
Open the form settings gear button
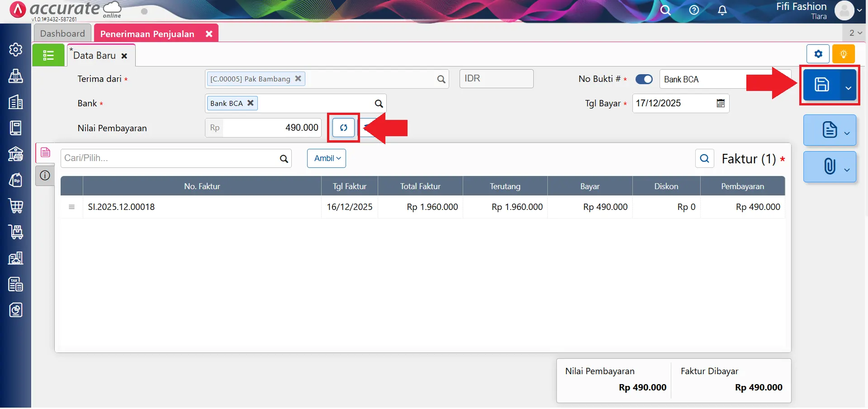point(818,54)
